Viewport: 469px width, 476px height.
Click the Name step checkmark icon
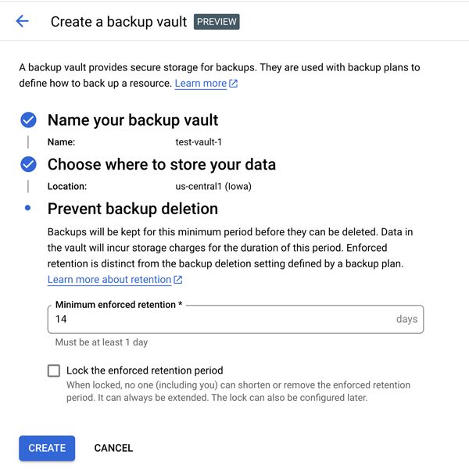28,120
